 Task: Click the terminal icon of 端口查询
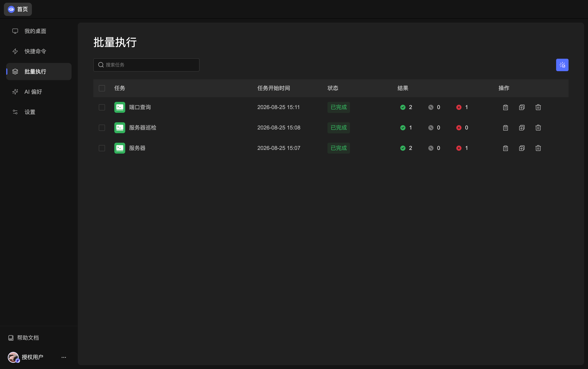(120, 107)
